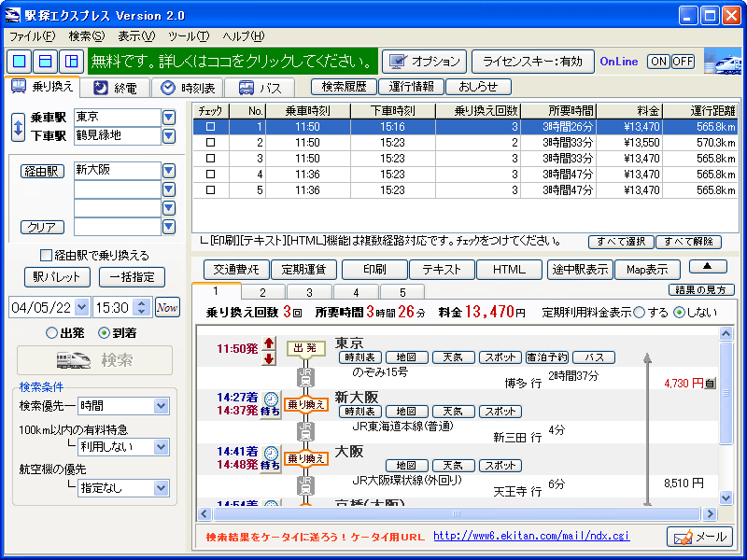Click the shinkansen picture at top right
The height and width of the screenshot is (560, 747).
click(x=723, y=61)
